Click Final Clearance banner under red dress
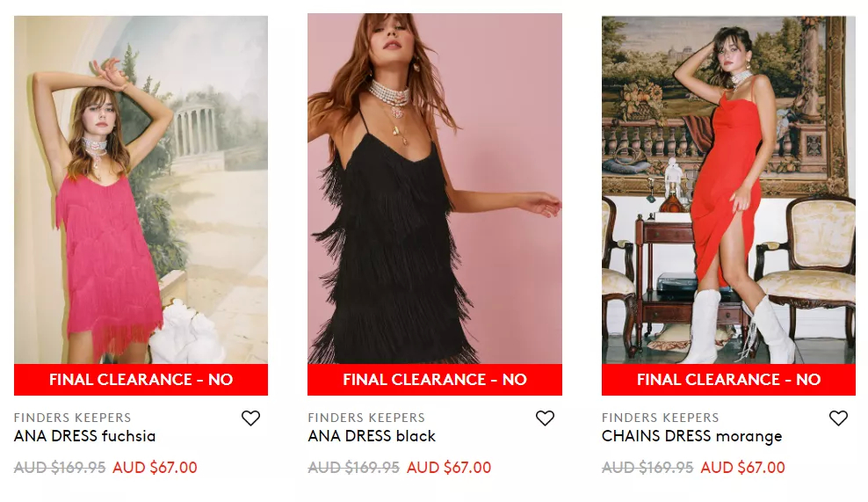This screenshot has width=868, height=502. pos(728,380)
